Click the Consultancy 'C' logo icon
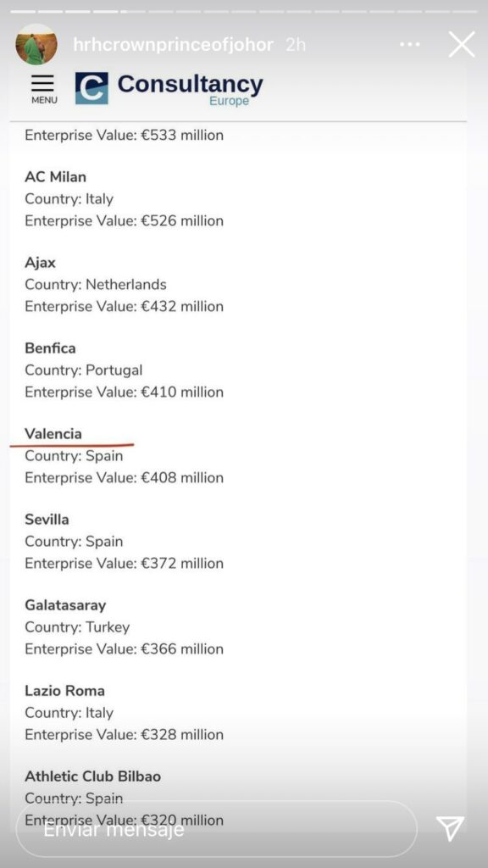 click(91, 88)
